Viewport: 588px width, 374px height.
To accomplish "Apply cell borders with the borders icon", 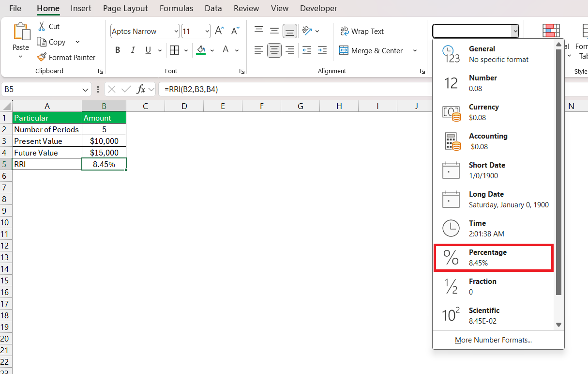I will tap(174, 50).
